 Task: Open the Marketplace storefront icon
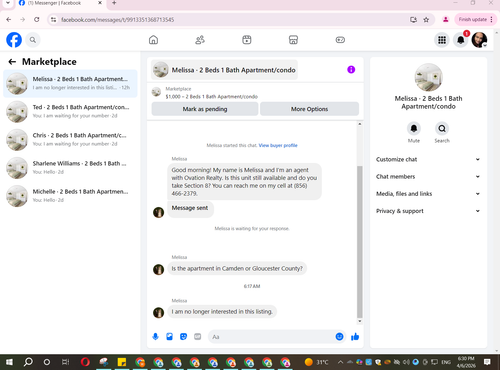[293, 40]
